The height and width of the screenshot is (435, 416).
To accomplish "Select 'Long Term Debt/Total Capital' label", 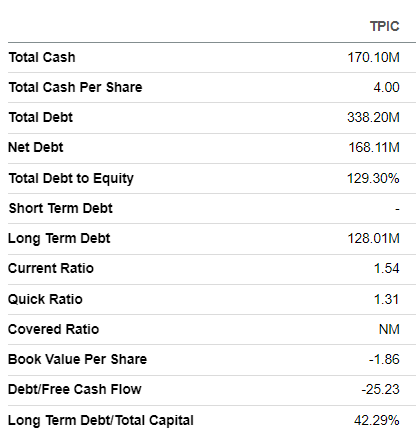I will (x=101, y=420).
